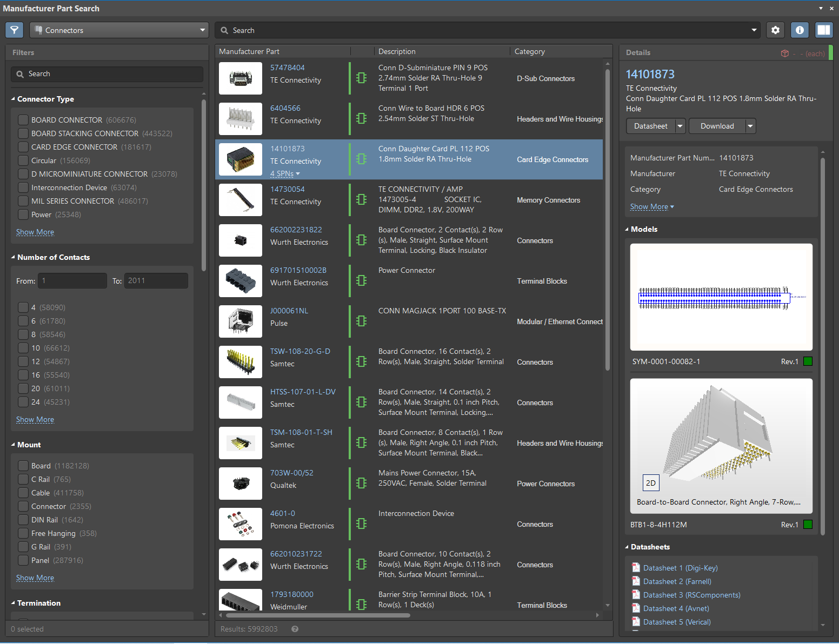Show more connector types
This screenshot has height=644, width=839.
point(35,232)
